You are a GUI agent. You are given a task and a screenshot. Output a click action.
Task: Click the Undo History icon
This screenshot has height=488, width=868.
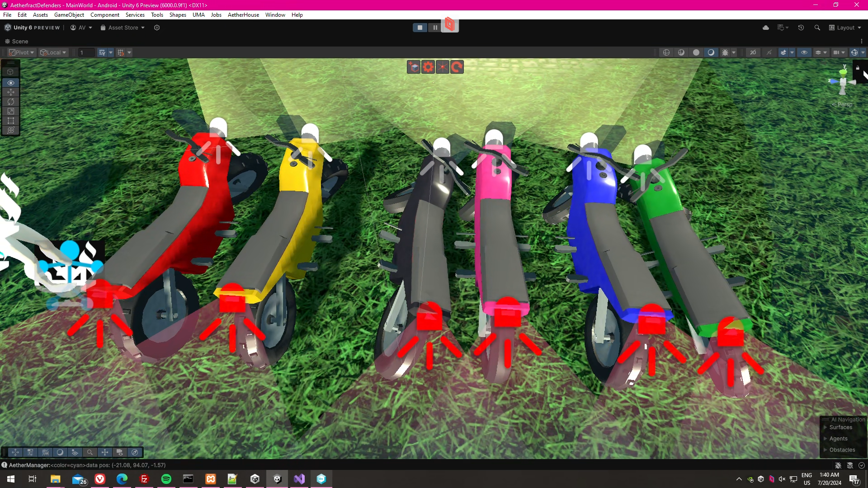click(801, 28)
